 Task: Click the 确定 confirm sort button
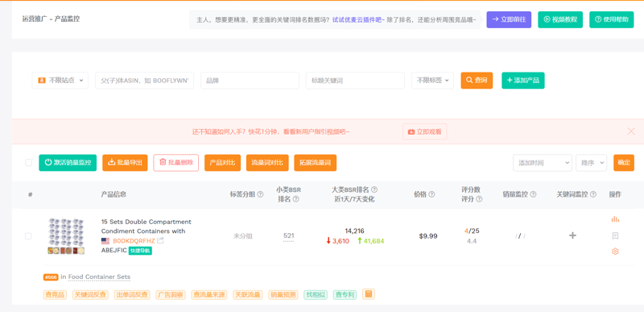coord(624,163)
